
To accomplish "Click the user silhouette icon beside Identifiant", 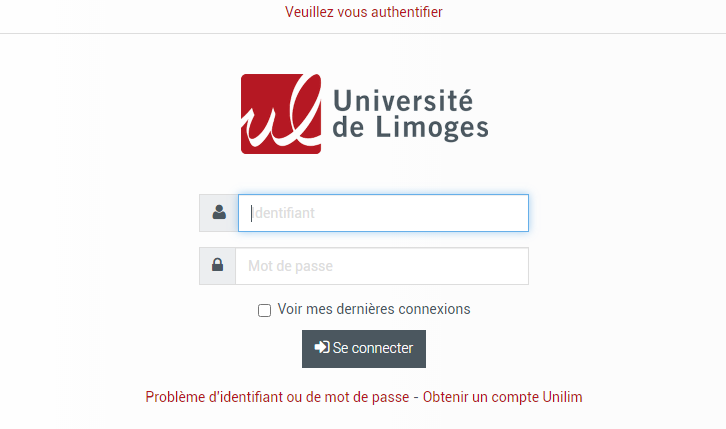I will coord(219,212).
